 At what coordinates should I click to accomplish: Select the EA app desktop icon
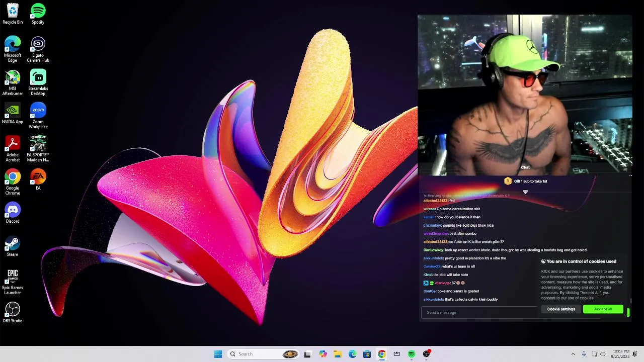point(38,179)
